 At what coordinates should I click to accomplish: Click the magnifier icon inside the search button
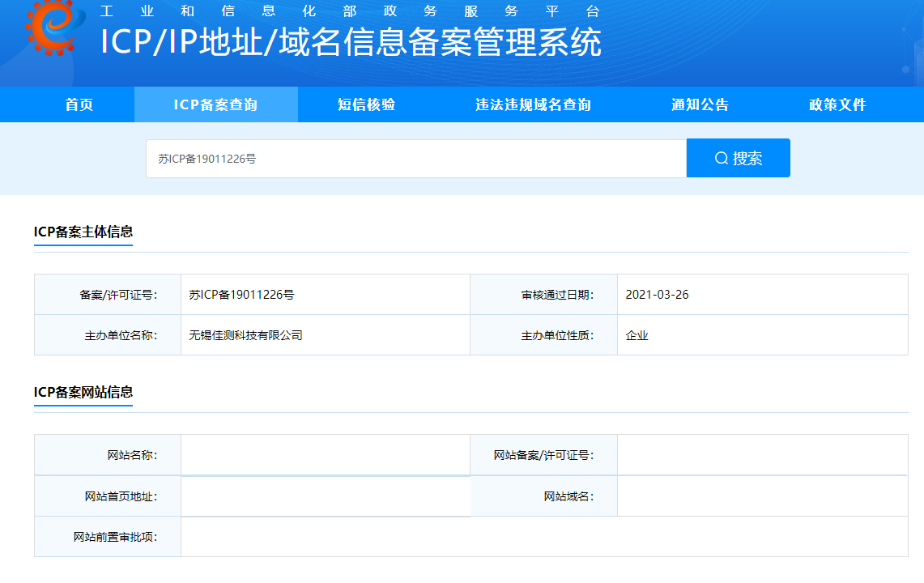point(720,157)
